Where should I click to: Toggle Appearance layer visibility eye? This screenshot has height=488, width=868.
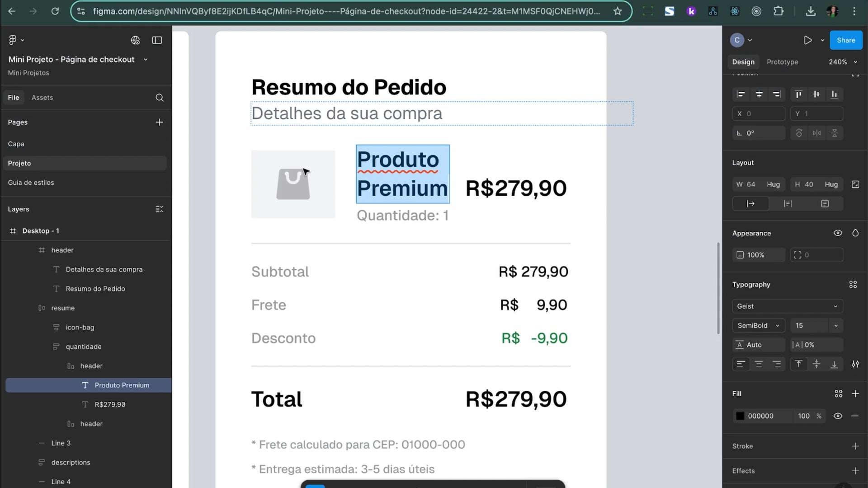[838, 233]
